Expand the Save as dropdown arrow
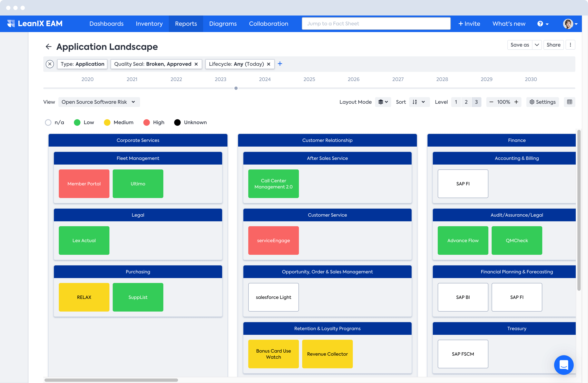 click(x=537, y=45)
